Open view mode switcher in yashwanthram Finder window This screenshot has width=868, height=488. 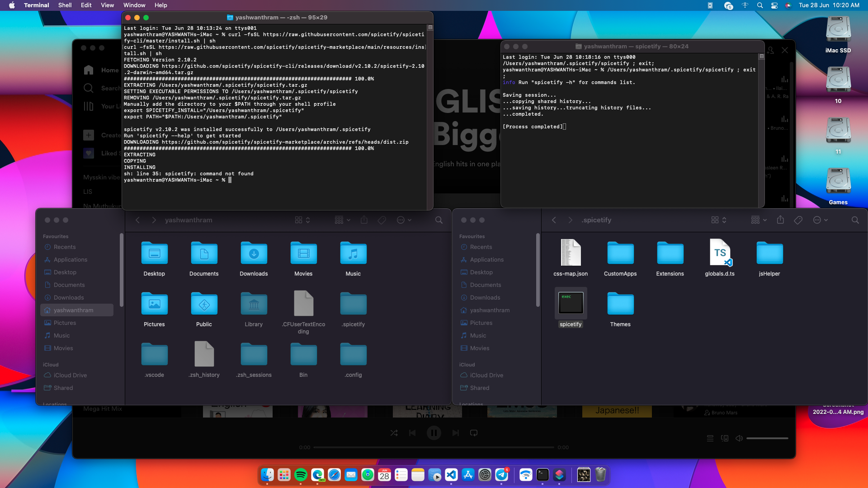(302, 220)
